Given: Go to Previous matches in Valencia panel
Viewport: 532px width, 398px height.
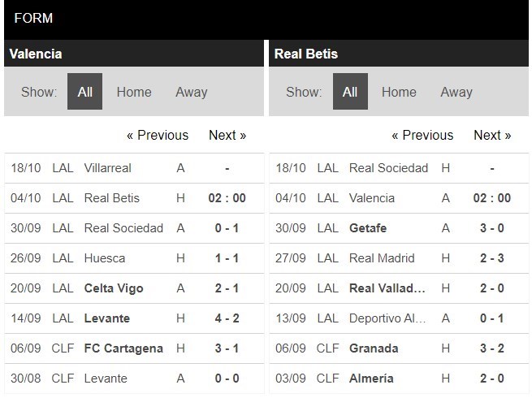Looking at the screenshot, I should pos(158,135).
